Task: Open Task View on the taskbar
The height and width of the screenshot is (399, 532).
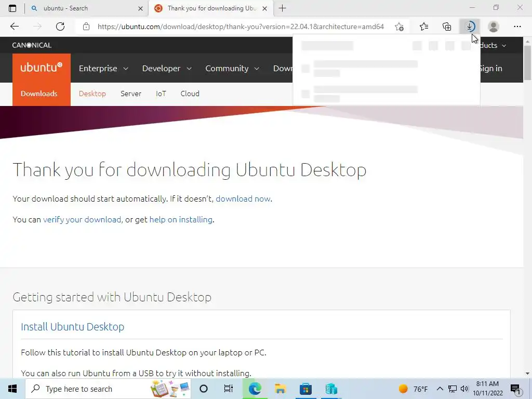Action: 229,389
